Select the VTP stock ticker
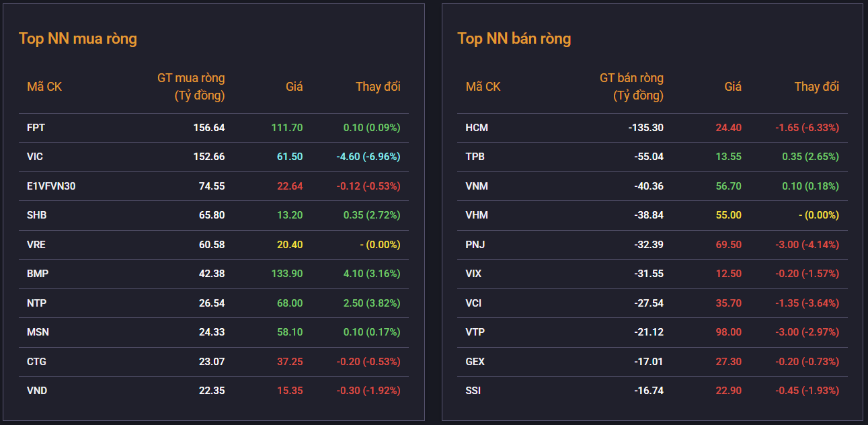Screen dimensions: 868x425 pyautogui.click(x=475, y=332)
